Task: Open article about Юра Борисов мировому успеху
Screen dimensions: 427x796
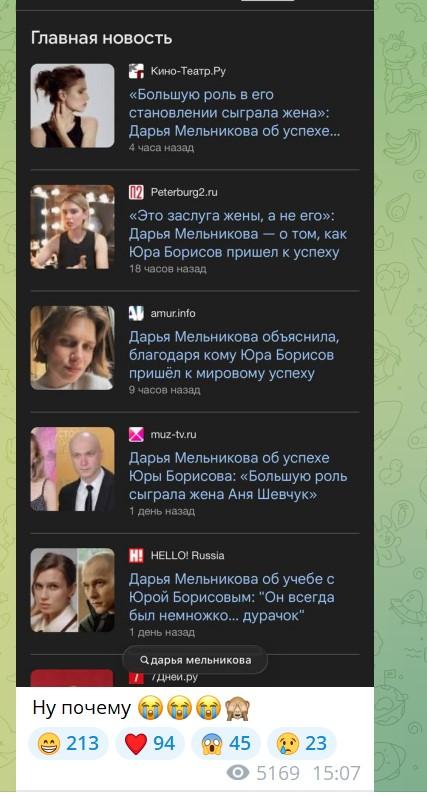Action: point(234,355)
